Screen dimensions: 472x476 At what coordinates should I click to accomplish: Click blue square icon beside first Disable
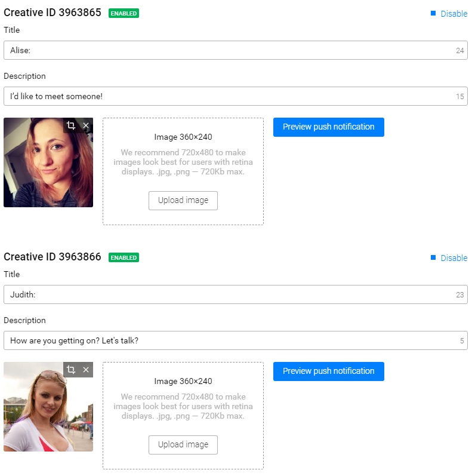tap(433, 13)
